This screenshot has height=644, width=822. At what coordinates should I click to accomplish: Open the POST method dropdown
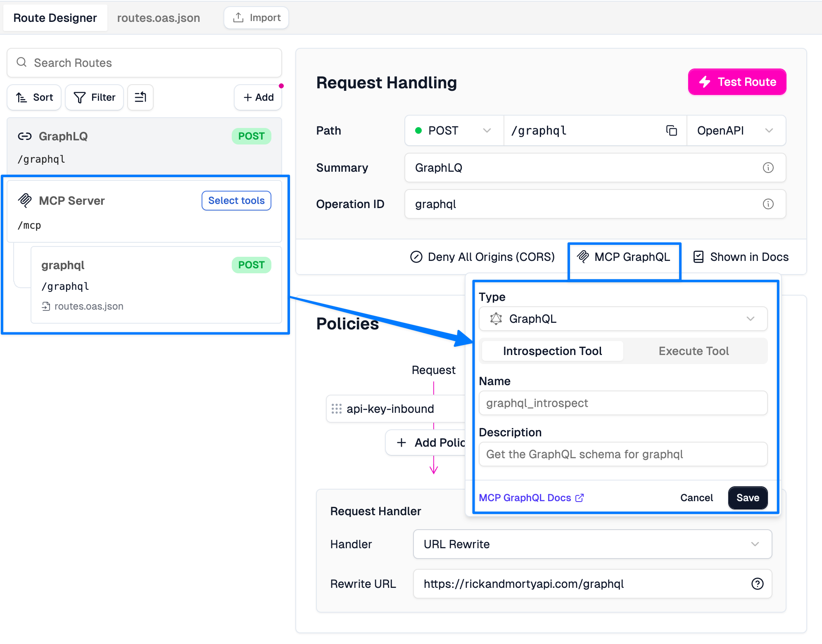(454, 130)
